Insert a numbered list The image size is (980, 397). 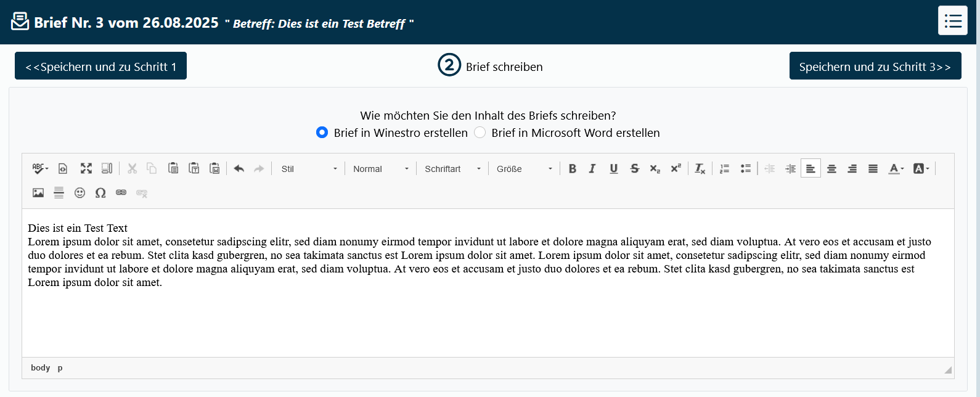725,169
